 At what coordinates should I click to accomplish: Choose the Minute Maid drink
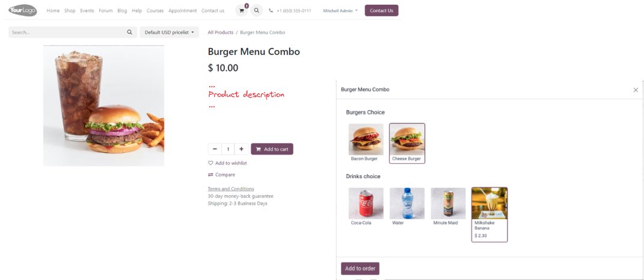point(448,207)
